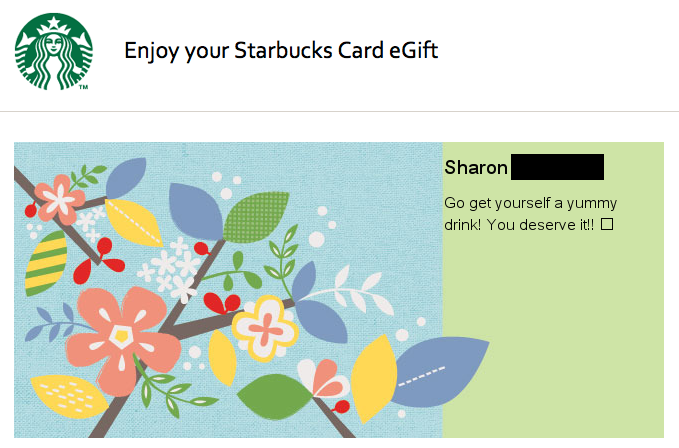The width and height of the screenshot is (679, 448).
Task: Click the black redacted box beside Sharon
Action: (x=557, y=167)
